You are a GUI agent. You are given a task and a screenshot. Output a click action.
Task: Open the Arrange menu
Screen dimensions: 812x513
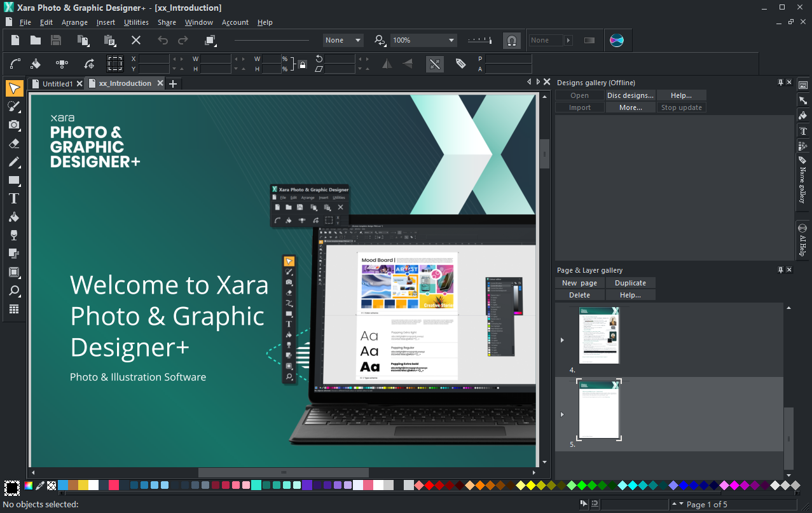point(74,22)
